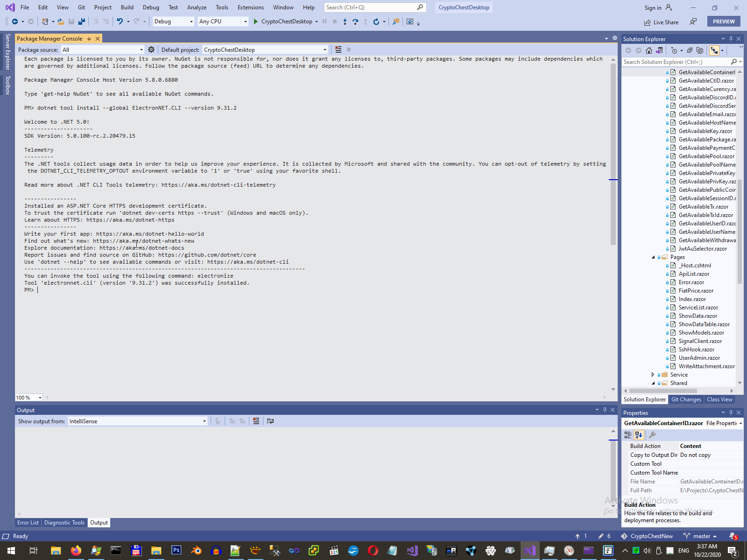Click the PREVIEW button
747x560 pixels.
click(724, 21)
